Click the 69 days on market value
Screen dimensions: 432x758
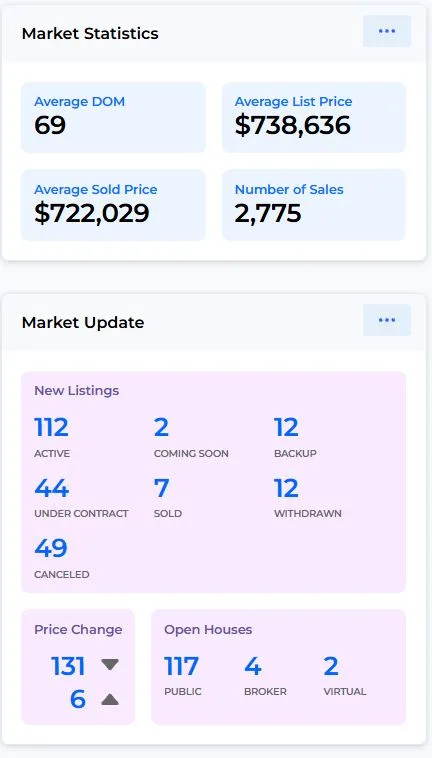click(50, 125)
